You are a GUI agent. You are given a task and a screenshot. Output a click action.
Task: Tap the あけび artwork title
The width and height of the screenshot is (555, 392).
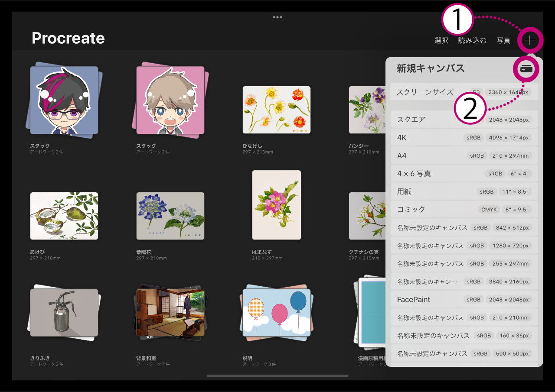(x=37, y=252)
